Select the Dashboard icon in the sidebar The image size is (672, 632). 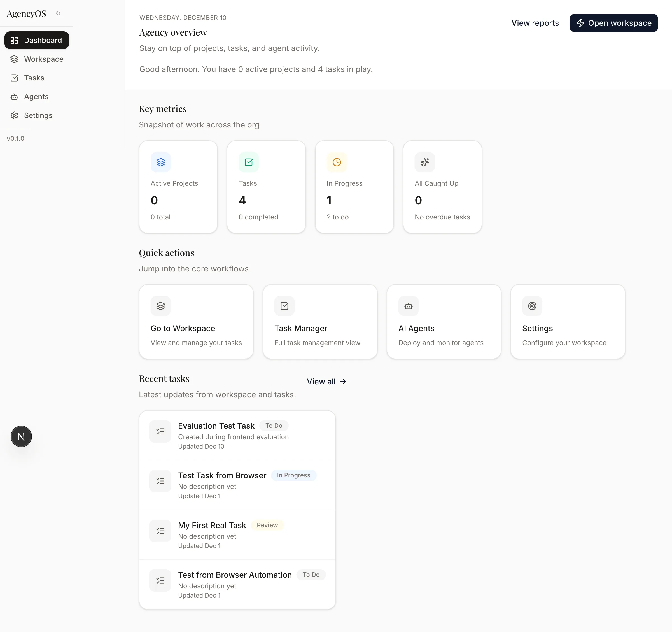pos(14,40)
